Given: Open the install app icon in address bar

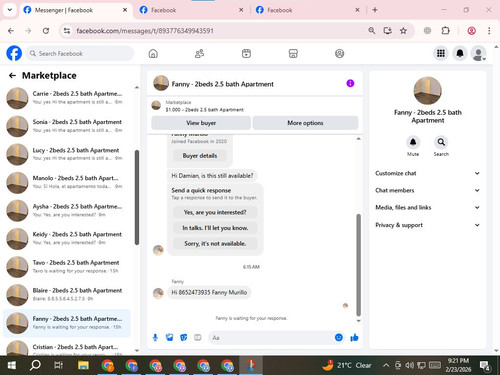Looking at the screenshot, I should tap(387, 31).
